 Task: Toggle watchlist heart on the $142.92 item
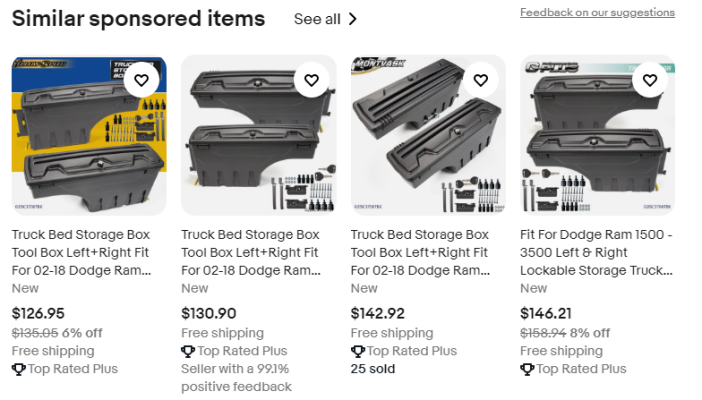point(480,80)
